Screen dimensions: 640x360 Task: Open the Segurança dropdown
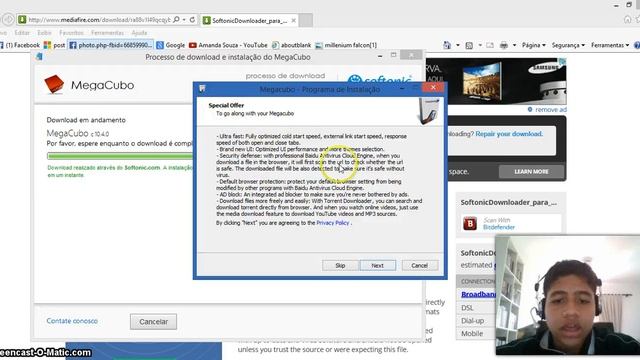[x=568, y=45]
